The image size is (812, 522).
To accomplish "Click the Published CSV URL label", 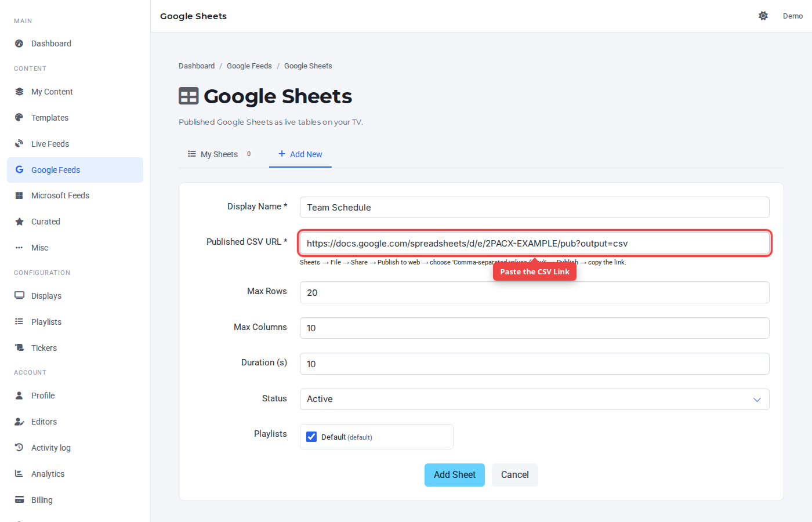I will coord(246,242).
